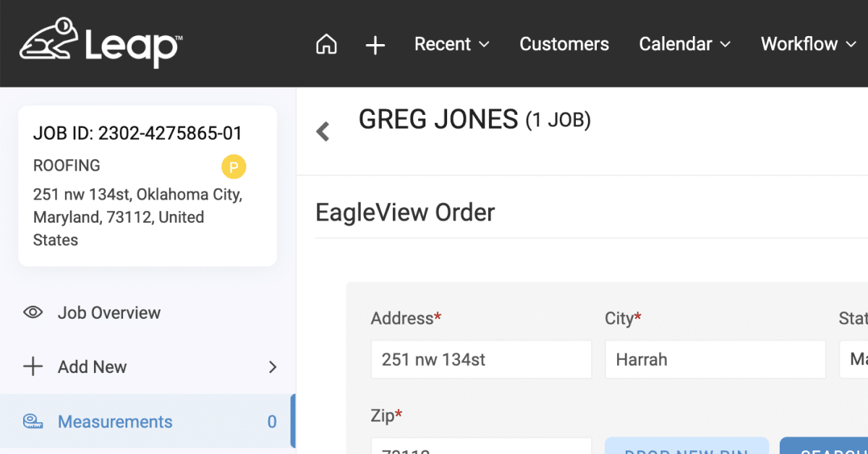The width and height of the screenshot is (868, 454).
Task: Go back using arrow beside Greg Jones
Action: [x=323, y=132]
